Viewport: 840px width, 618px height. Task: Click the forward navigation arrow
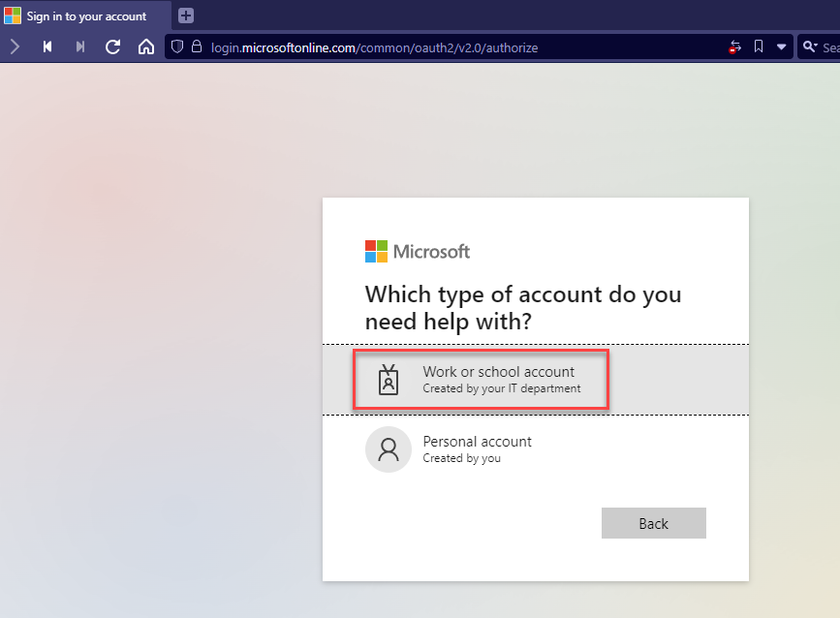[x=15, y=47]
